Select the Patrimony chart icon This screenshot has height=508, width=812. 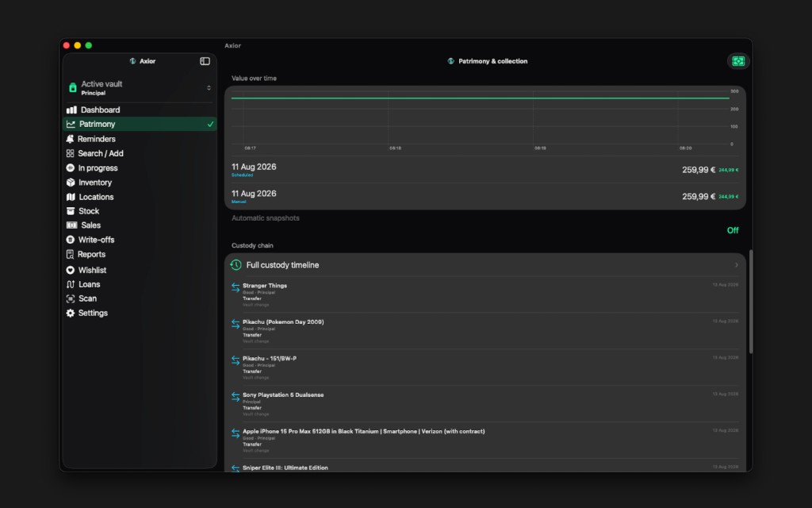click(71, 124)
